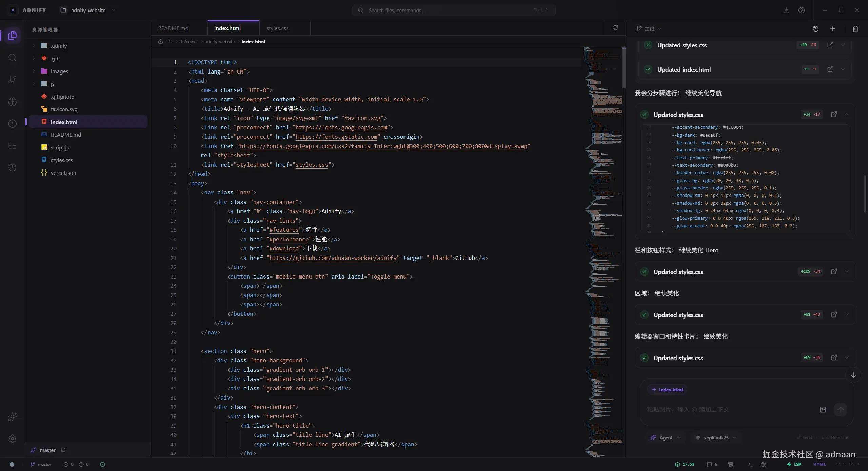The image size is (868, 471).
Task: Click the attach image icon in chat input
Action: [823, 410]
